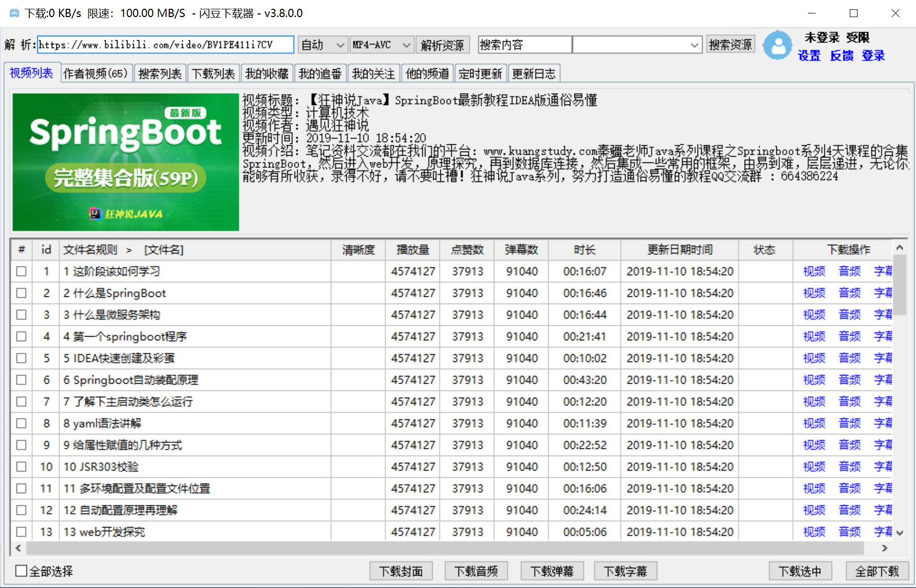The image size is (916, 588).
Task: Click the table scroll down arrow
Action: pyautogui.click(x=900, y=533)
